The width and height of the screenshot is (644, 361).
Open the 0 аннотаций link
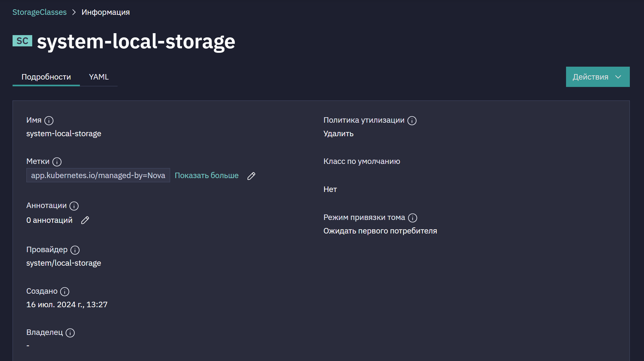tap(49, 220)
